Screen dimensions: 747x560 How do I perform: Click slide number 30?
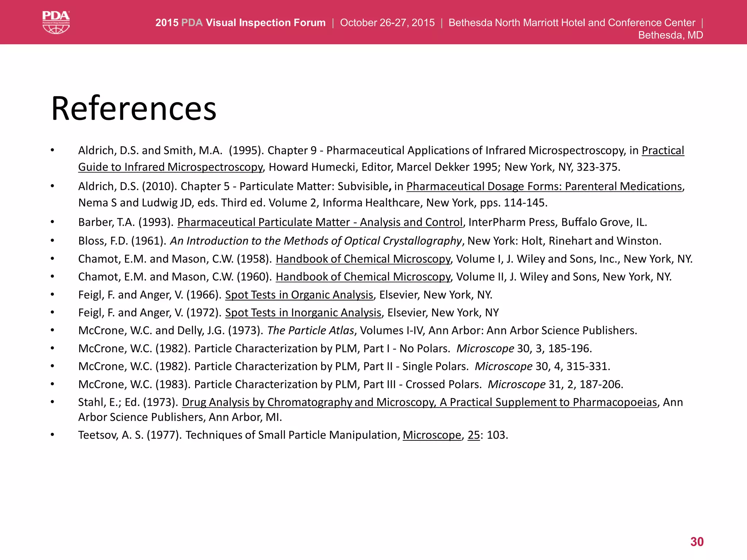point(697,542)
